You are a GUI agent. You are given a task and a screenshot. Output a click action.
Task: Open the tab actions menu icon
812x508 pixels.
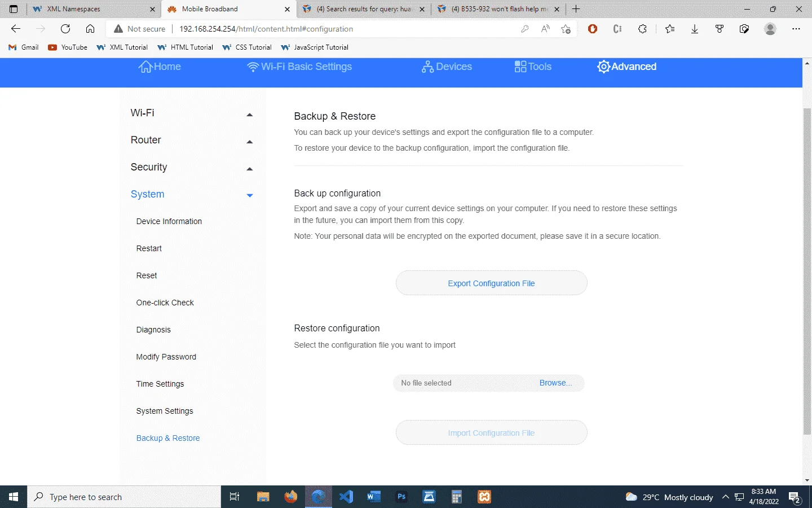click(14, 9)
